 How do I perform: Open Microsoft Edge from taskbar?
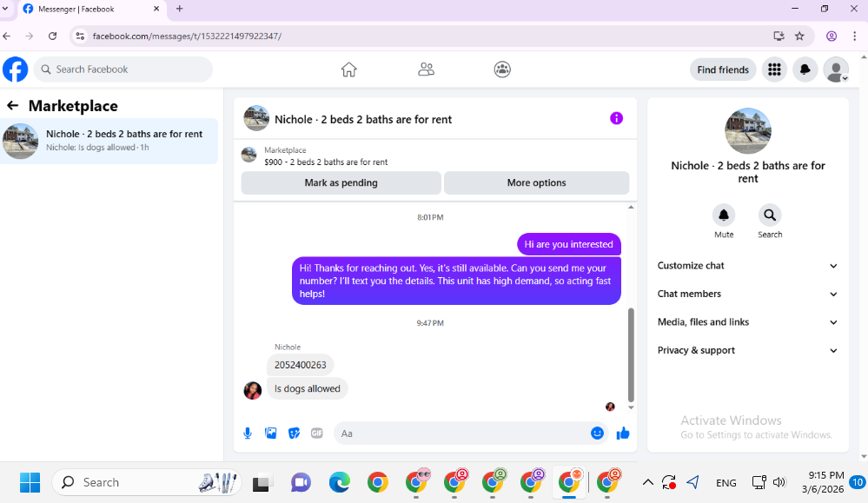(340, 482)
